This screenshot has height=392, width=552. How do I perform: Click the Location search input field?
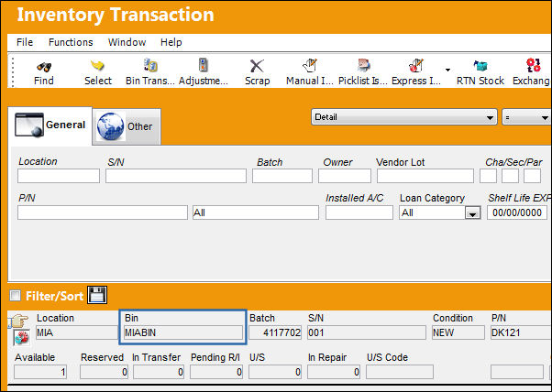tap(59, 176)
